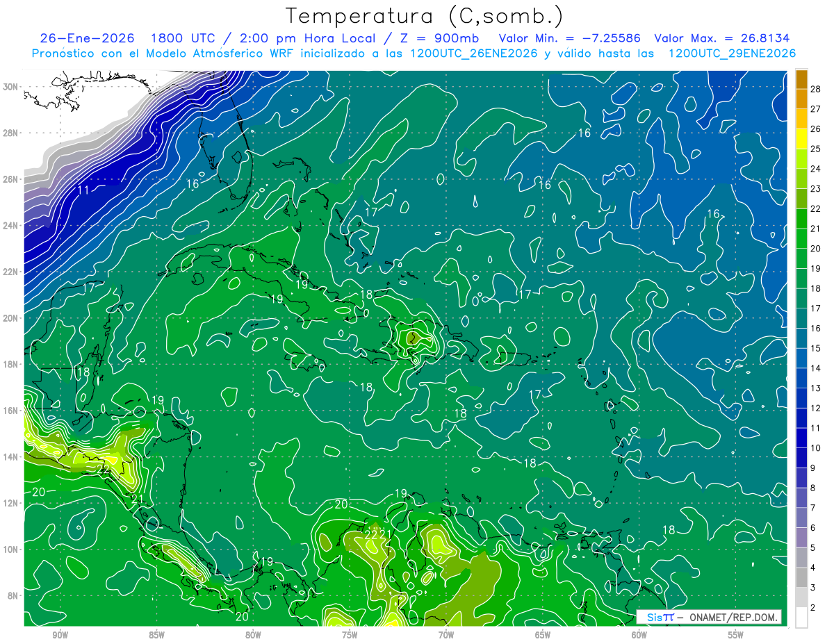Screen dimensions: 834x644
Task: Click the "90W" longitude axis label
Action: (x=60, y=635)
